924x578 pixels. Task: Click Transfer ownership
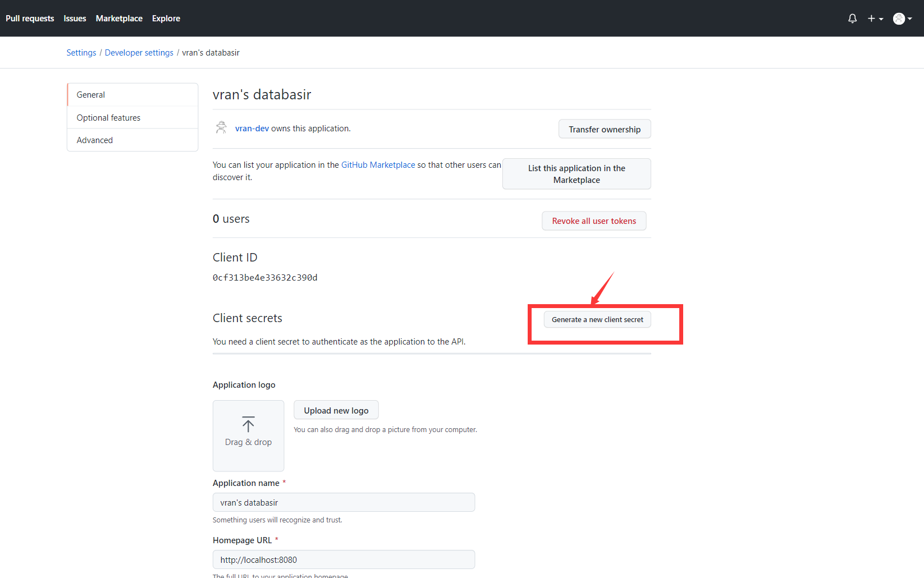point(604,129)
